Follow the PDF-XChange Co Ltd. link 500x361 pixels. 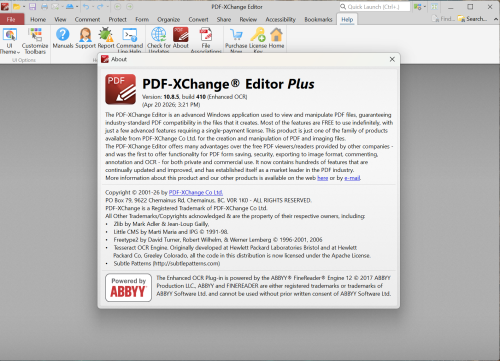coord(196,192)
